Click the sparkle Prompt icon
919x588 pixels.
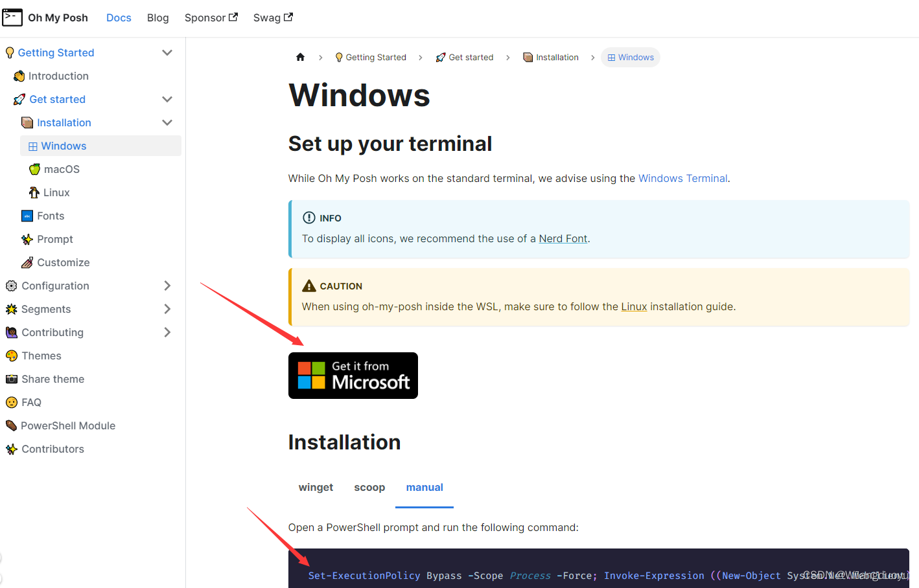(27, 240)
